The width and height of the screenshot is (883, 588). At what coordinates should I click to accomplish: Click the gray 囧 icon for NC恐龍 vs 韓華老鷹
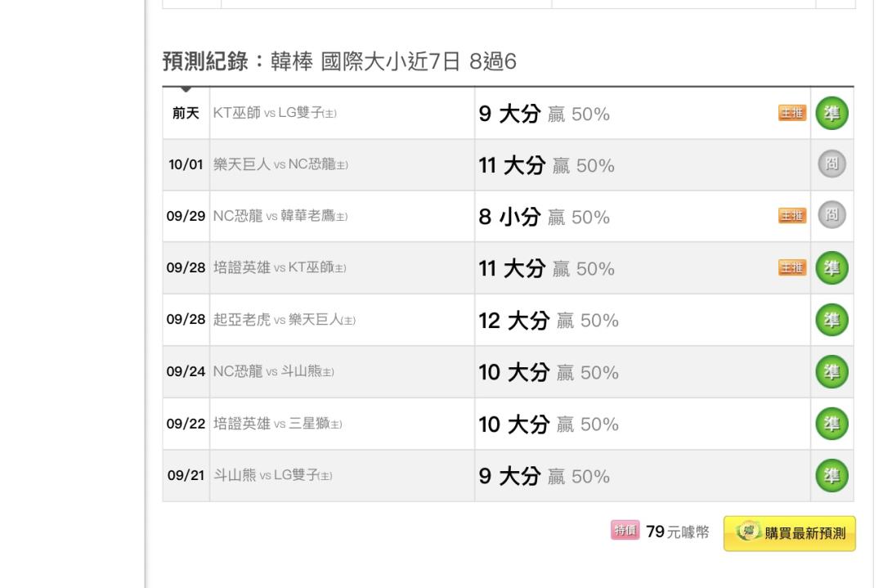pyautogui.click(x=831, y=214)
